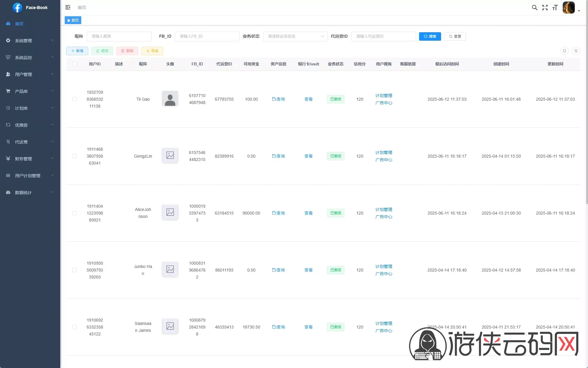
Task: Click the user avatar in top right
Action: [569, 8]
